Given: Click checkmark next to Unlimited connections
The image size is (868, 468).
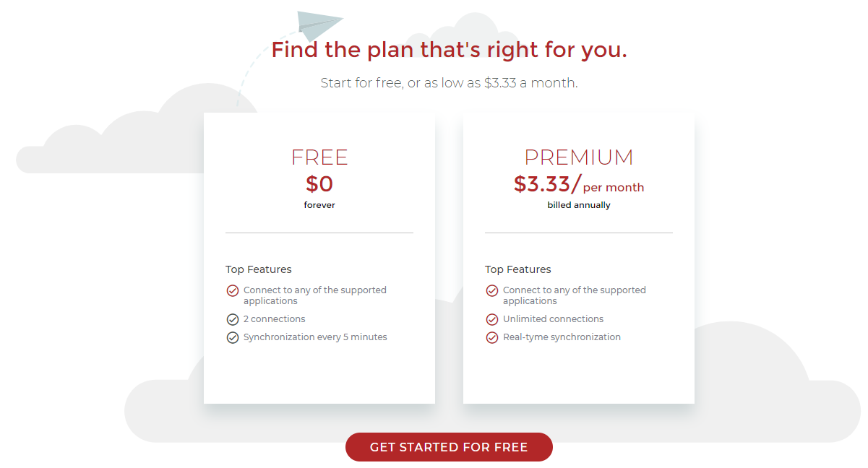Looking at the screenshot, I should pyautogui.click(x=492, y=319).
